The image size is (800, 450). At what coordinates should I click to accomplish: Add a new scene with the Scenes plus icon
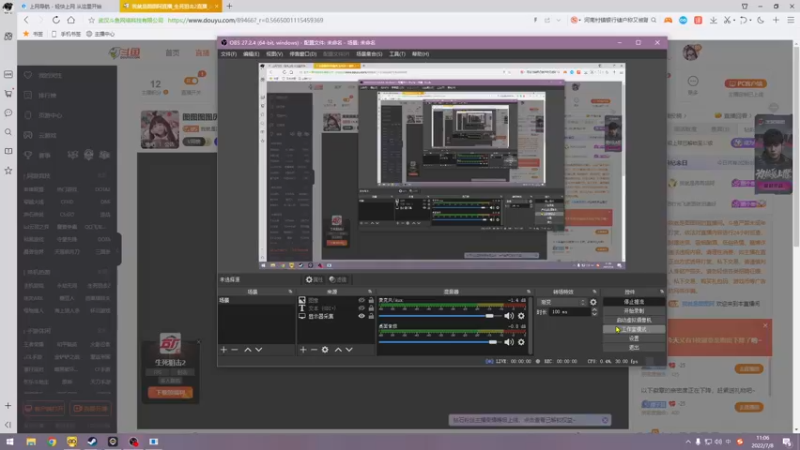click(x=223, y=349)
